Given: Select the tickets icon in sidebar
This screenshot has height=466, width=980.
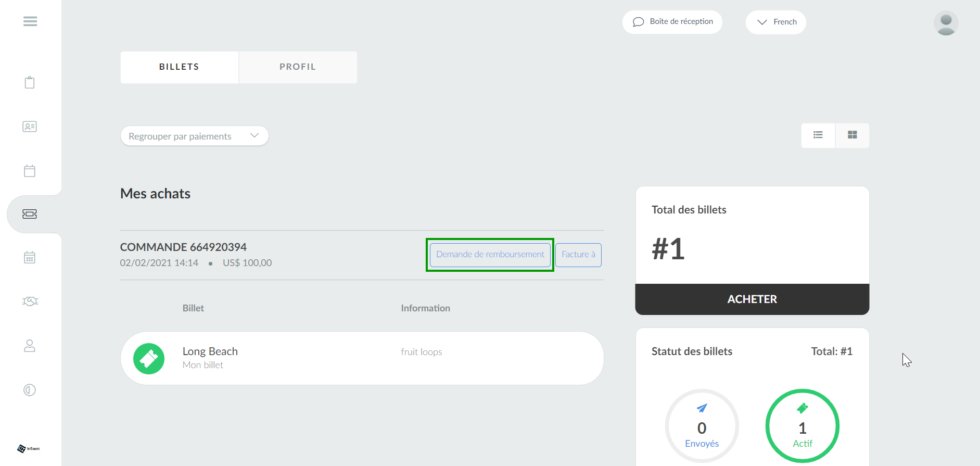Looking at the screenshot, I should (x=30, y=214).
